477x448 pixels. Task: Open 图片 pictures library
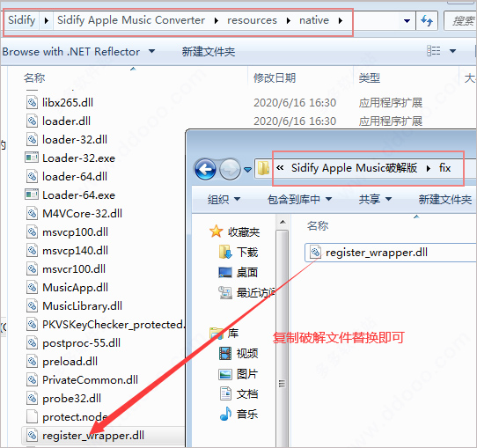click(x=238, y=374)
